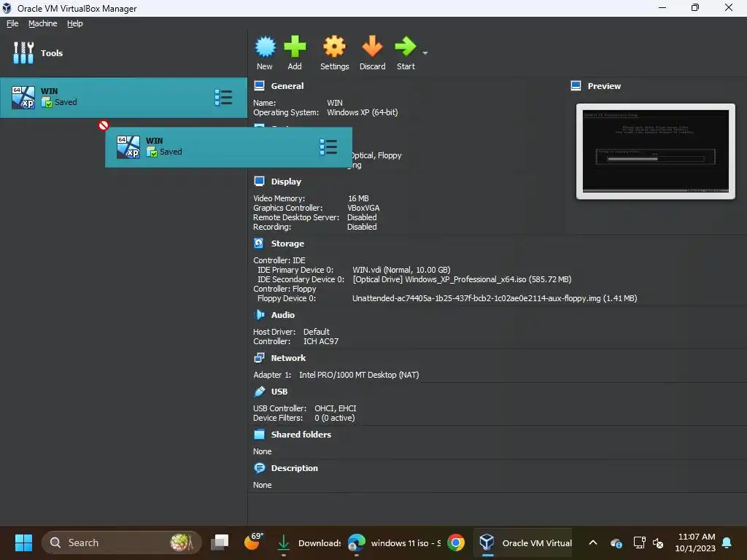Click the OHCI, EHCI USB controller value

coord(335,408)
